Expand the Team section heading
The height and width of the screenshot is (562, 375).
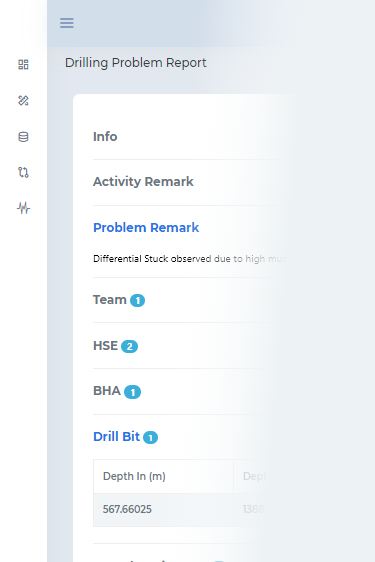110,300
